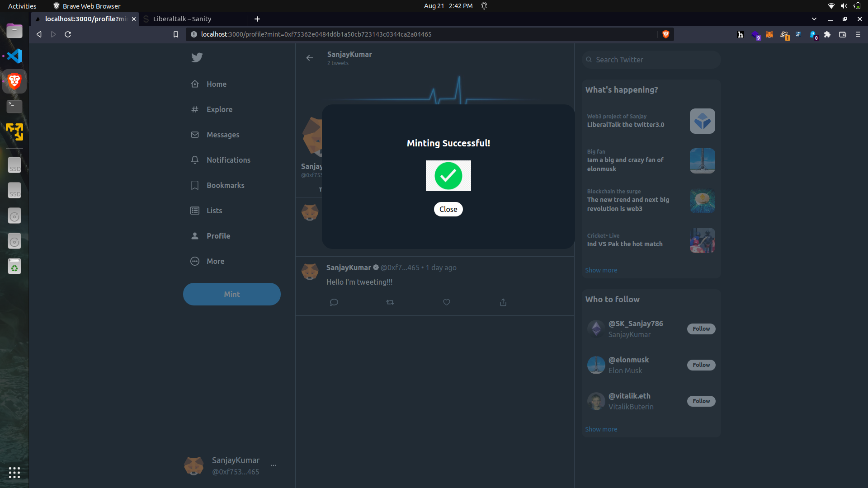Click the Twitter bird logo
868x488 pixels.
197,57
